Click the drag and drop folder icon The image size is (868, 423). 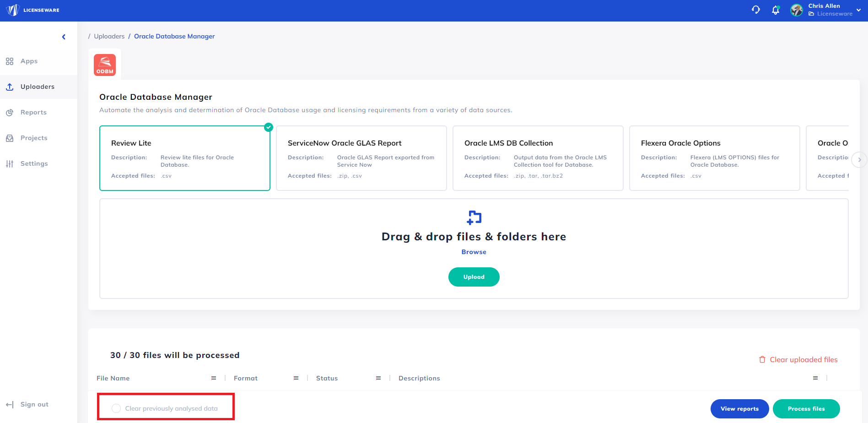(x=474, y=217)
